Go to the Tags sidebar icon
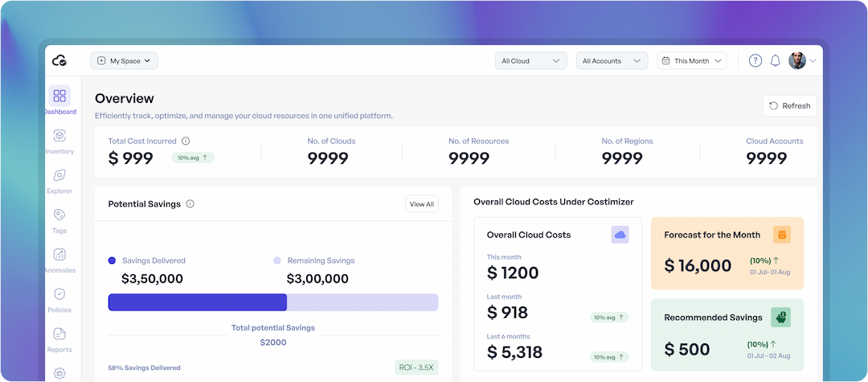The image size is (868, 382). (59, 215)
